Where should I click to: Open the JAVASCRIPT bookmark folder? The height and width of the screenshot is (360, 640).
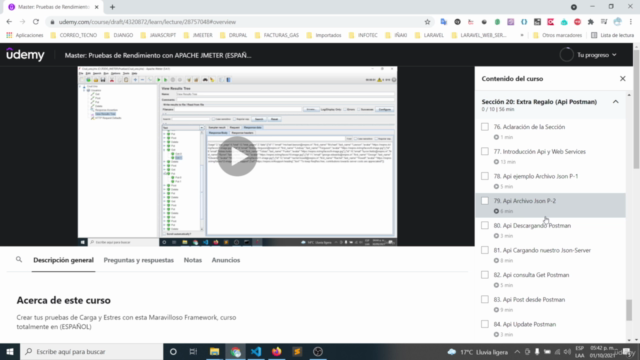(158, 35)
